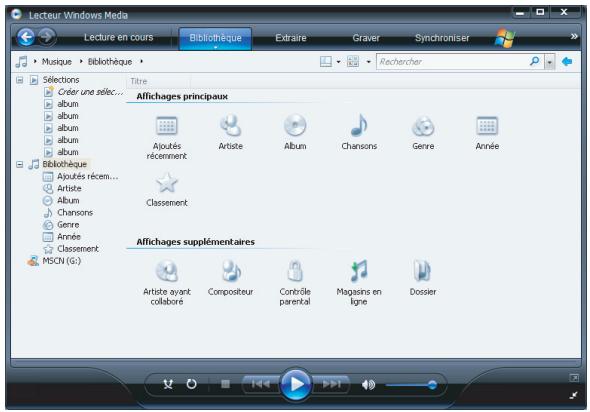Viewport: 590px width, 412px height.
Task: Click the Musique breadcrumb
Action: pos(57,62)
